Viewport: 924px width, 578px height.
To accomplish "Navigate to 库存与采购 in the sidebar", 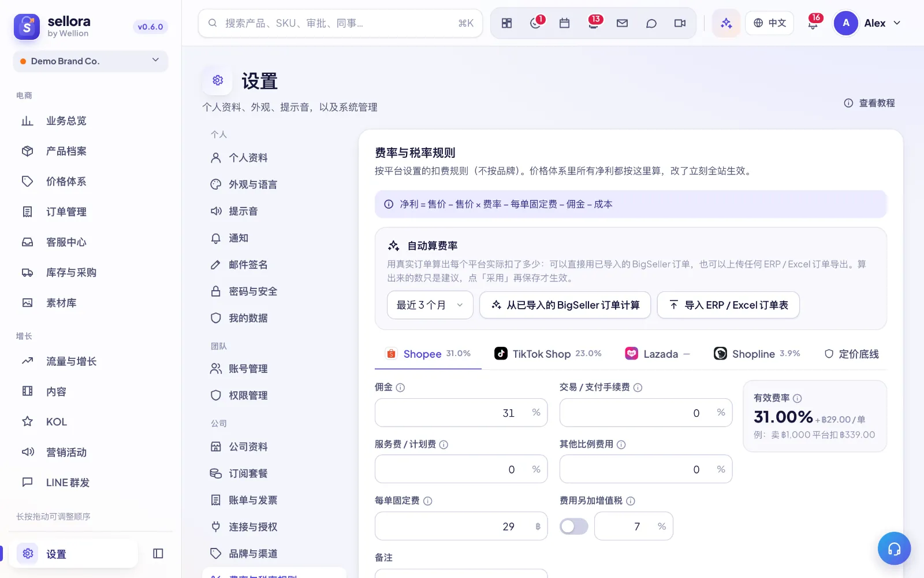I will coord(91,272).
